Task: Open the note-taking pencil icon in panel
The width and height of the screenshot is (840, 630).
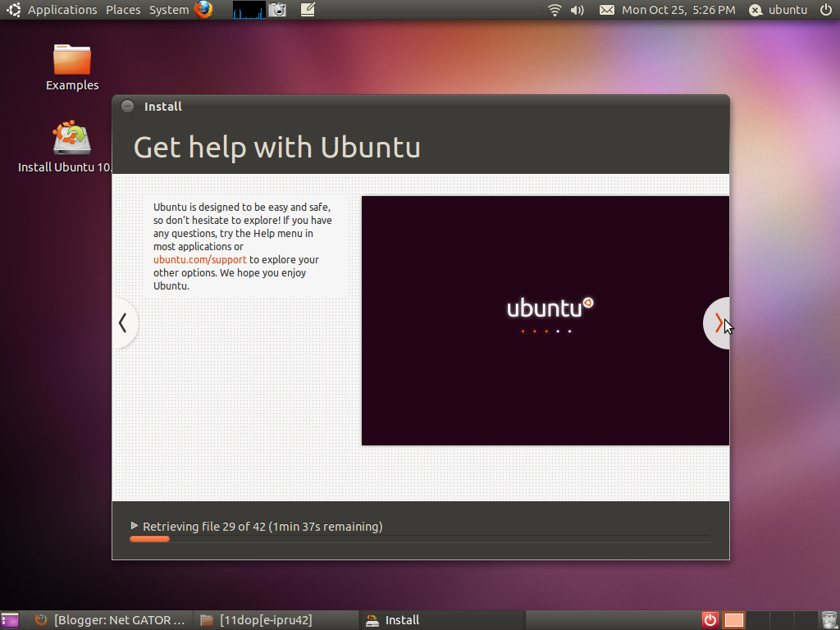Action: [x=308, y=10]
